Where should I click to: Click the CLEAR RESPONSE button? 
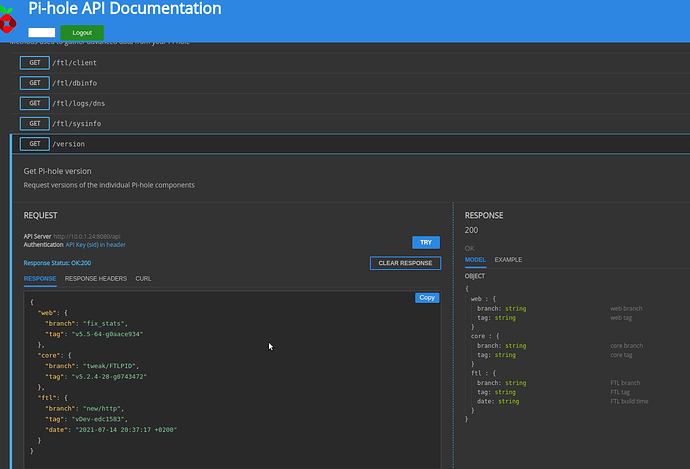point(405,263)
